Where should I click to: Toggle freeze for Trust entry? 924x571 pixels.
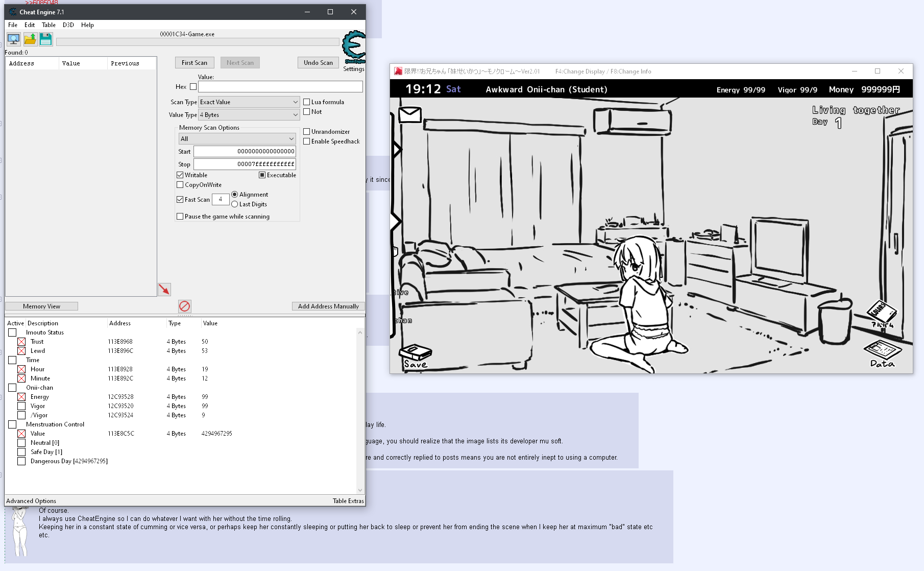(21, 342)
